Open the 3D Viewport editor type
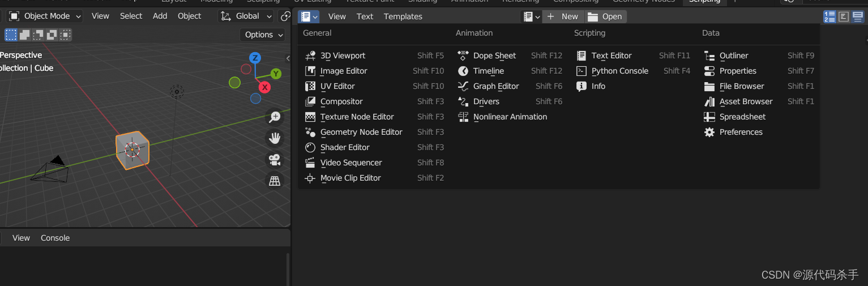The height and width of the screenshot is (286, 868). coord(374,56)
